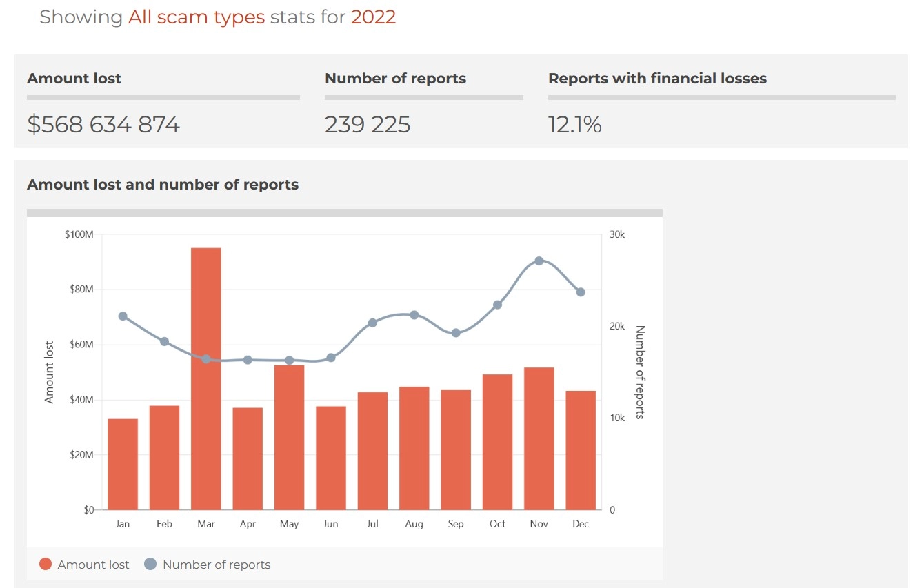913x588 pixels.
Task: Click the Amount lost total $568 634 874
Action: click(x=103, y=125)
